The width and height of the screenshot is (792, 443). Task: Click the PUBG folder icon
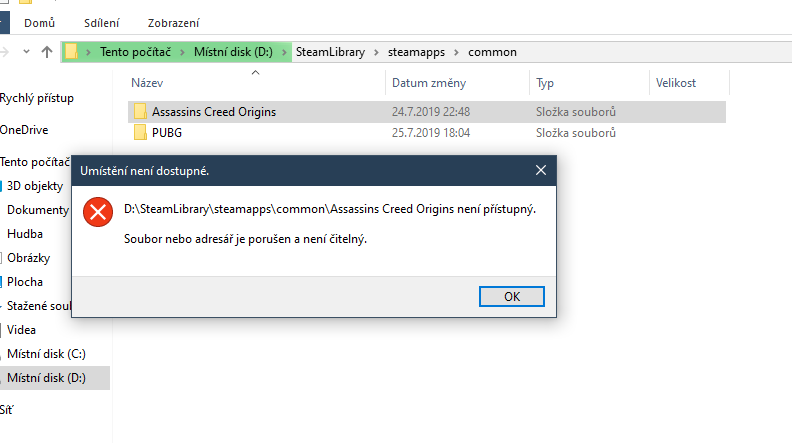(x=140, y=133)
